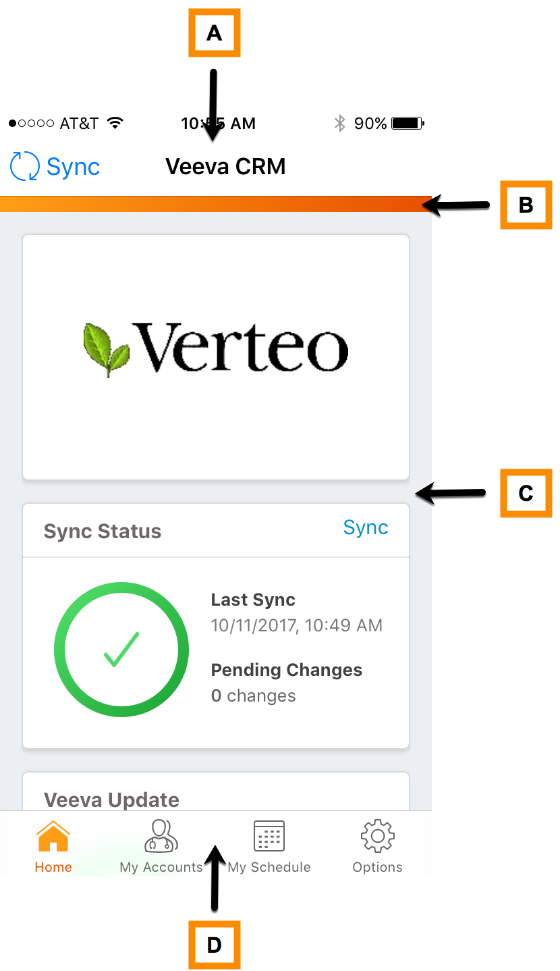Tap the My Schedule tab label
Image resolution: width=560 pixels, height=971 pixels.
pyautogui.click(x=269, y=867)
